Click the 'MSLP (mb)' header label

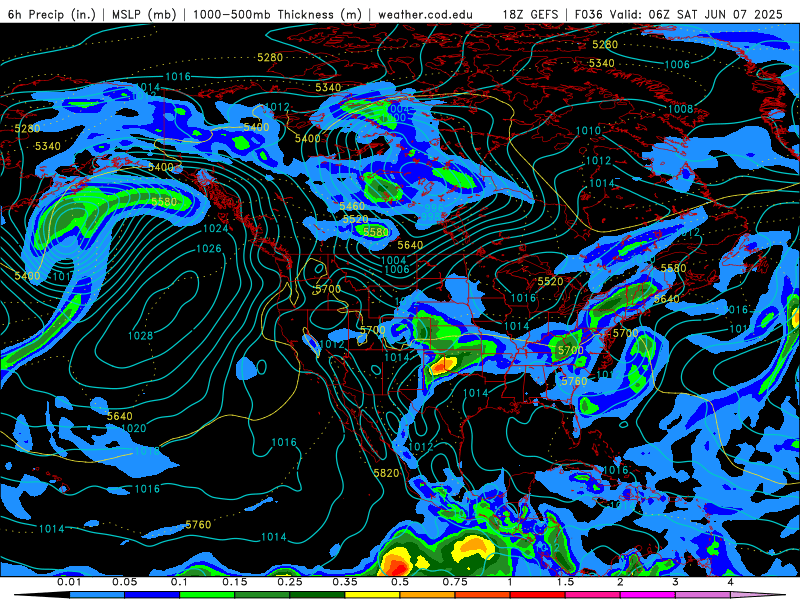pyautogui.click(x=144, y=14)
